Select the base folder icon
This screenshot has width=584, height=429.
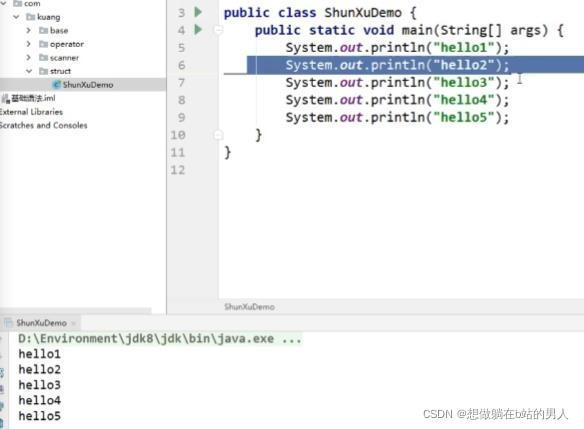pos(44,30)
